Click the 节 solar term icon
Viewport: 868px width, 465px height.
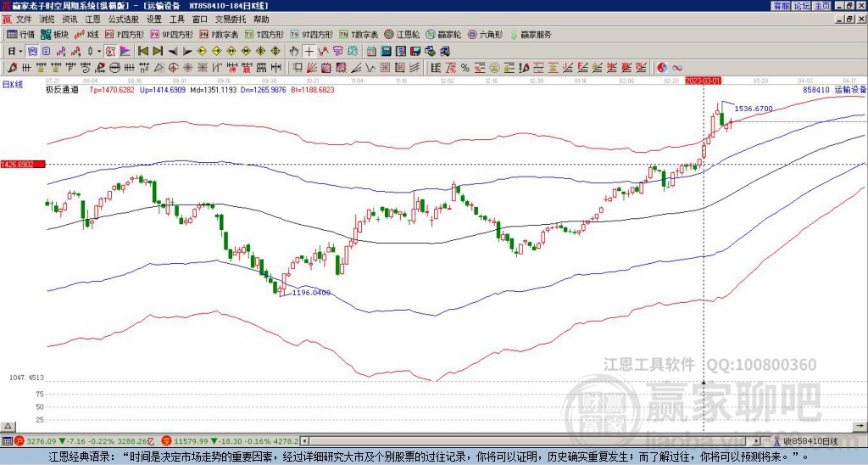337,52
